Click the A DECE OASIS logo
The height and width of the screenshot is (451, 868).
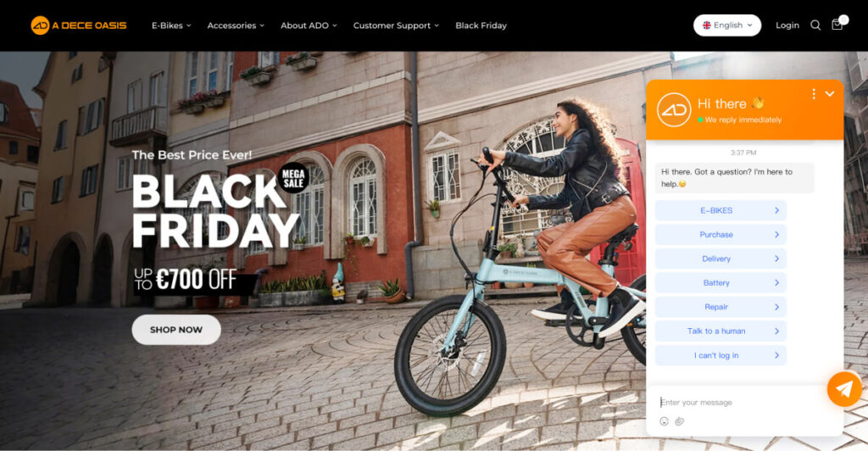(x=79, y=25)
